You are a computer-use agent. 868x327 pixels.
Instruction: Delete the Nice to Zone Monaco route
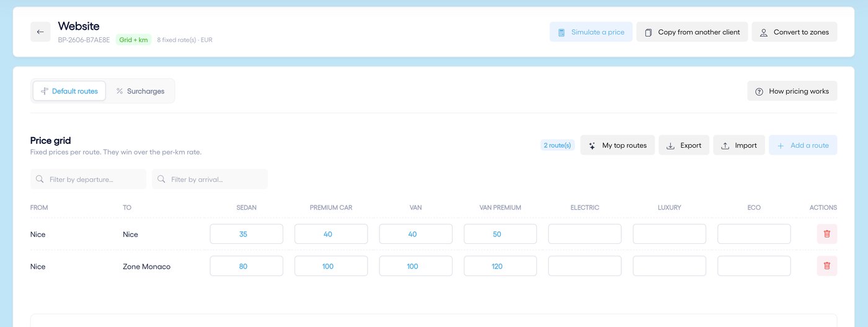tap(826, 266)
